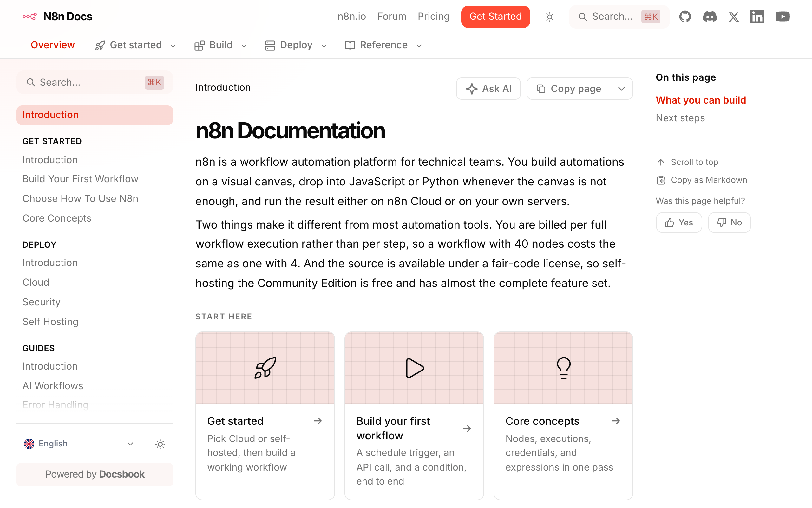Click the Copy as Markdown clipboard icon
This screenshot has height=508, width=812.
coord(661,180)
